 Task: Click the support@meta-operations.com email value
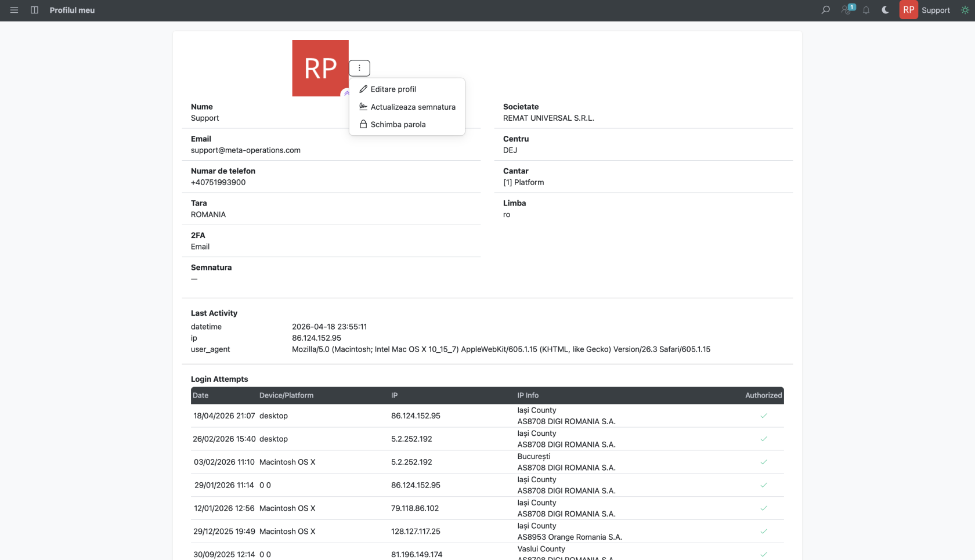(245, 150)
